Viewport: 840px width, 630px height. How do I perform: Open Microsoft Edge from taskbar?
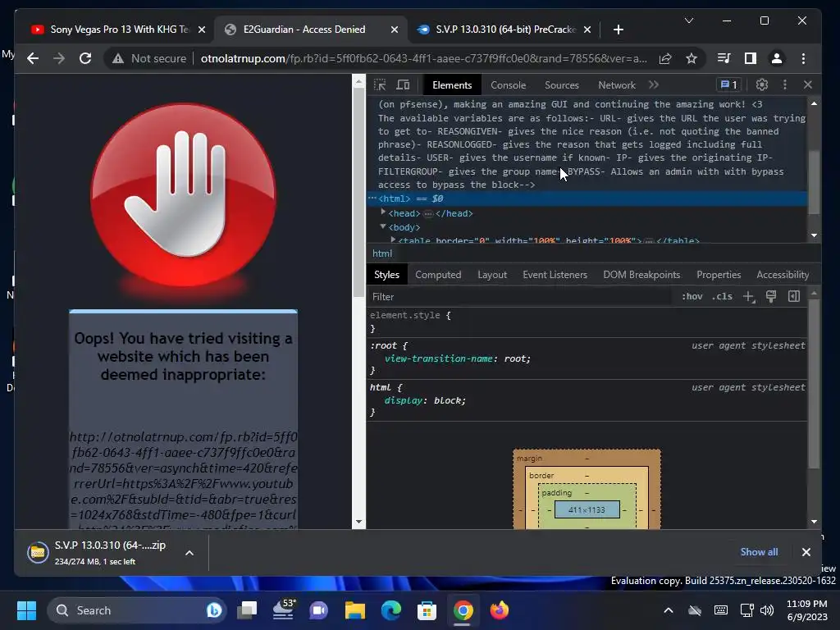tap(391, 610)
